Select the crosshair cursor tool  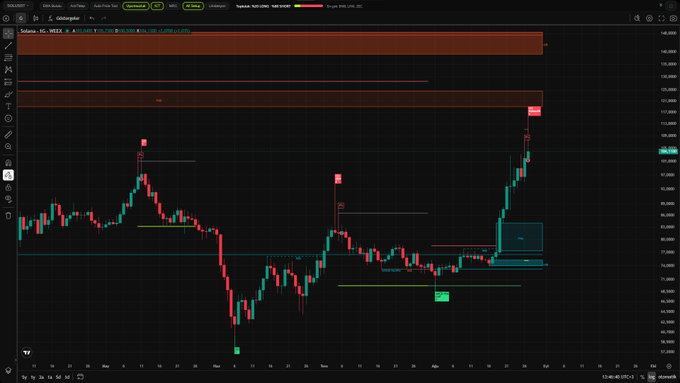pos(8,33)
